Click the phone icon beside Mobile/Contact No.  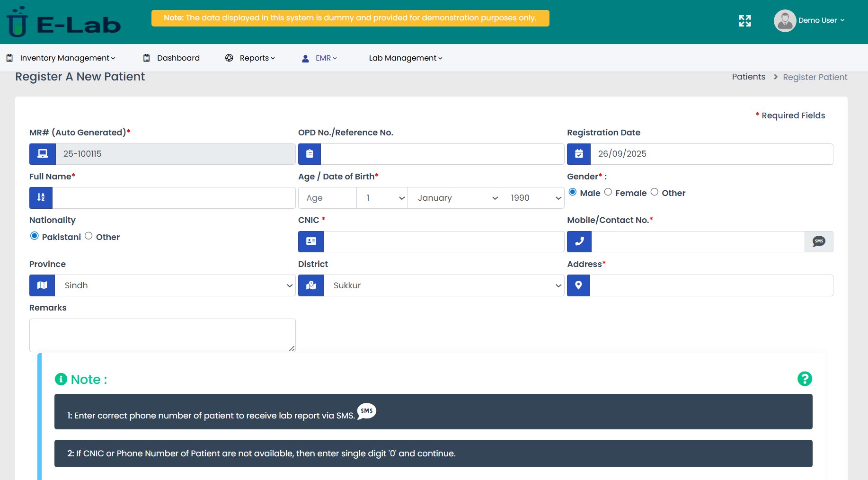point(579,241)
